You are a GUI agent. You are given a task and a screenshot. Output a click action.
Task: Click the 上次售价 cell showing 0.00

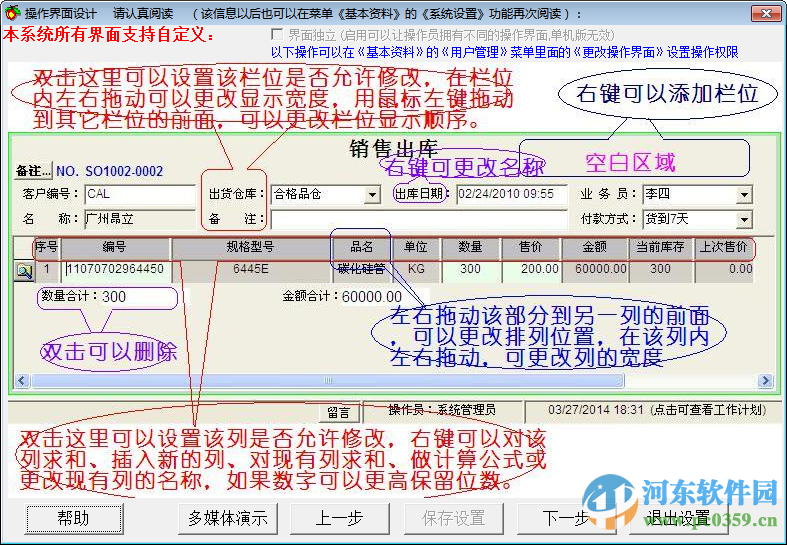[x=724, y=270]
